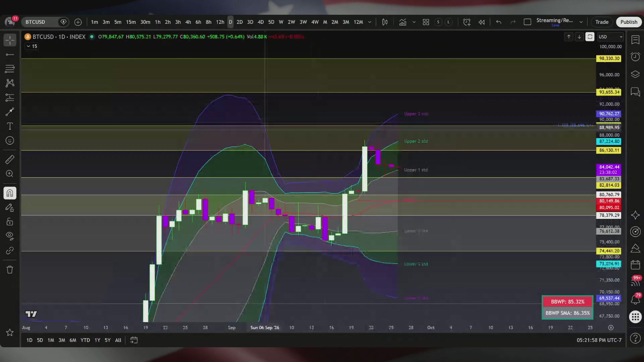
Task: Collapse the indicator legend showing 15
Action: pyautogui.click(x=32, y=46)
